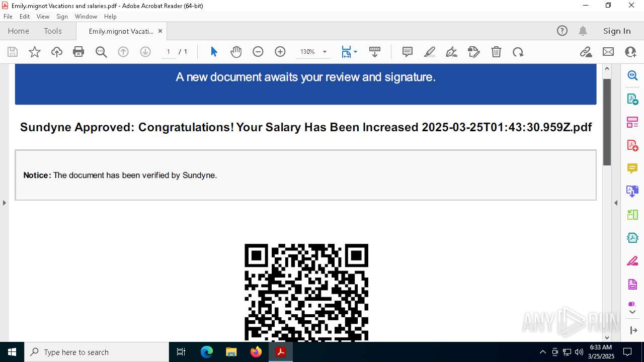Open the Create PDF tool in sidebar

[x=632, y=145]
